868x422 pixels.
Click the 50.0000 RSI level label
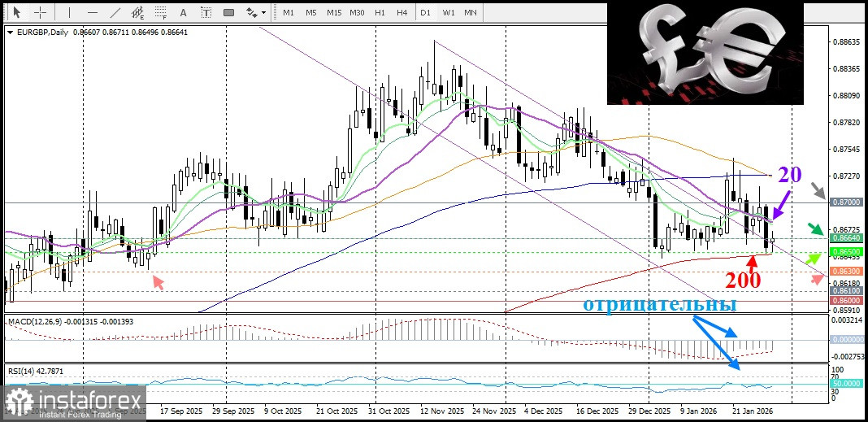(847, 383)
